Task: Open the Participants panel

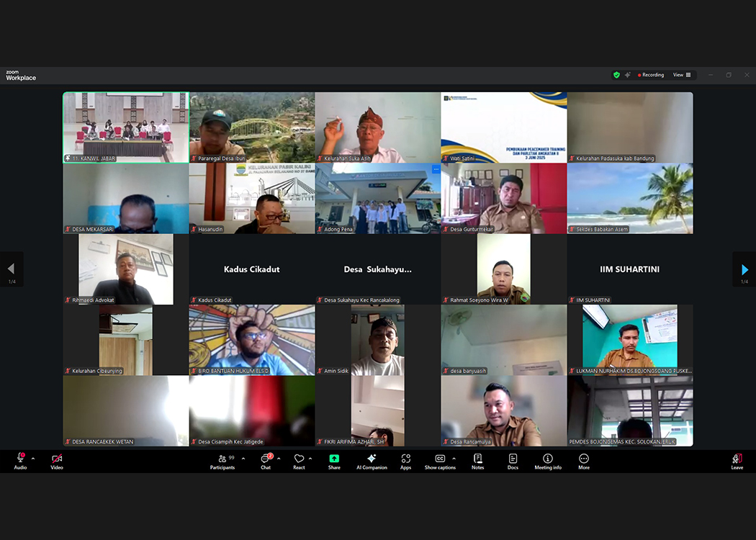Action: point(222,462)
